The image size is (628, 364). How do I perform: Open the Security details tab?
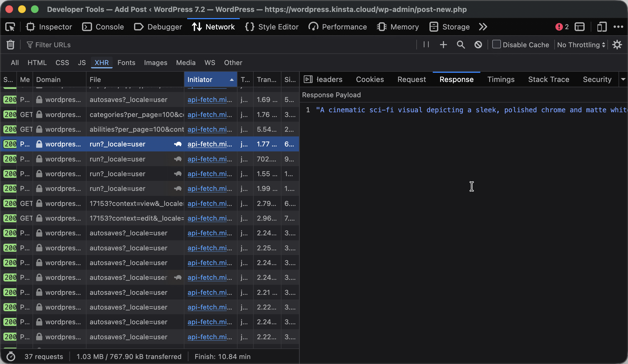[x=597, y=79]
